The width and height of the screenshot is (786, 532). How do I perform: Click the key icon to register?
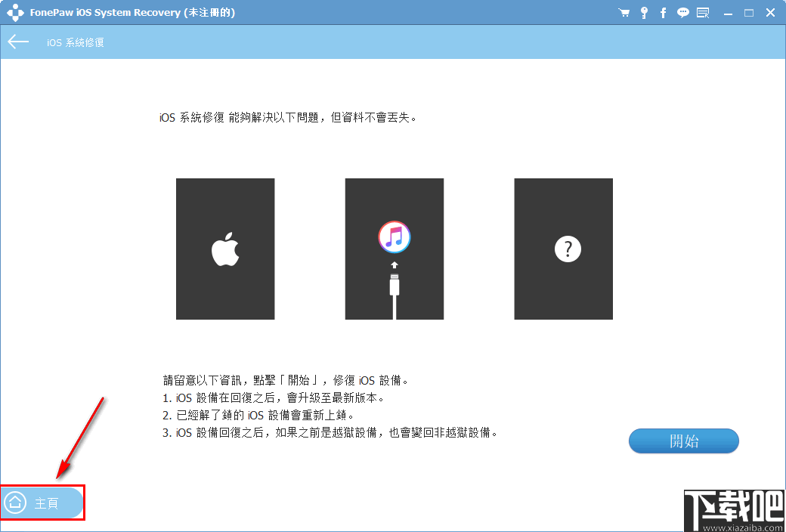(644, 12)
